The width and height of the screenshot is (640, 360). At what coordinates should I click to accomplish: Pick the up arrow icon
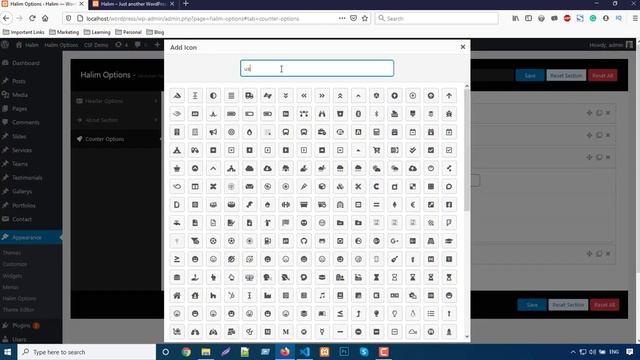click(x=449, y=96)
